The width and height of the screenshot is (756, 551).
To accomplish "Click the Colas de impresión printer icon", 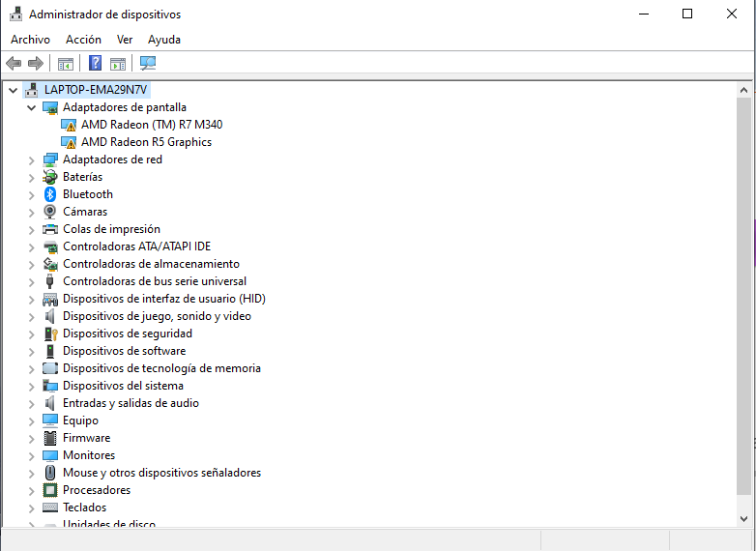I will pyautogui.click(x=50, y=229).
